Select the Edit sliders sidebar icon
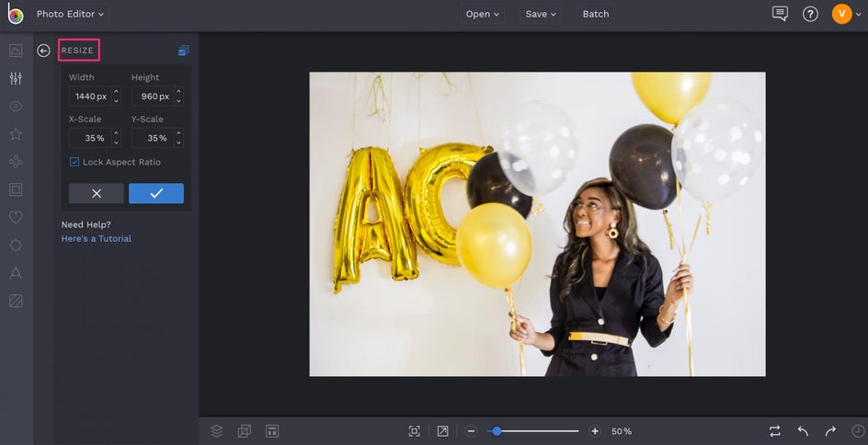 tap(16, 78)
